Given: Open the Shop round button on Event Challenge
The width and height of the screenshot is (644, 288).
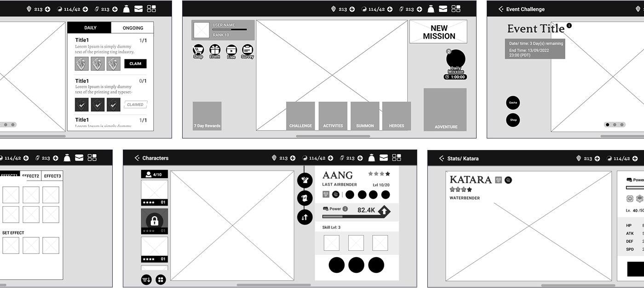Looking at the screenshot, I should pyautogui.click(x=513, y=120).
